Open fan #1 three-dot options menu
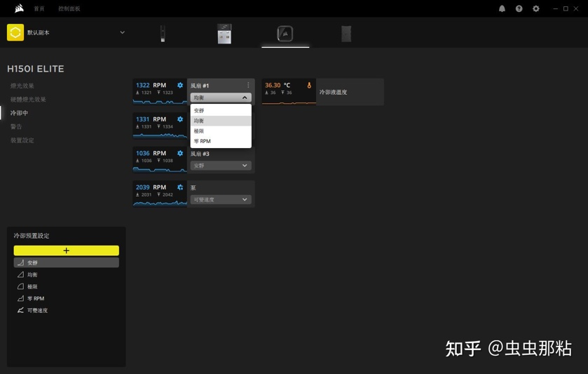Viewport: 588px width, 374px height. (248, 85)
